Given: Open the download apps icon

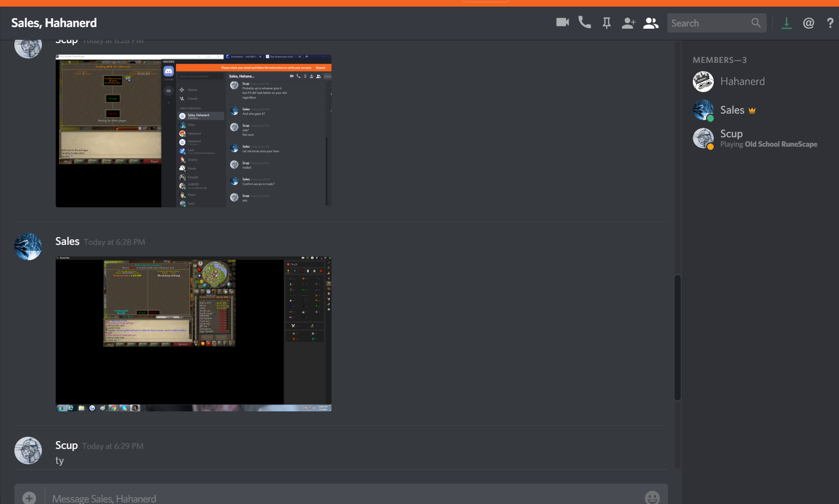Looking at the screenshot, I should click(x=787, y=23).
